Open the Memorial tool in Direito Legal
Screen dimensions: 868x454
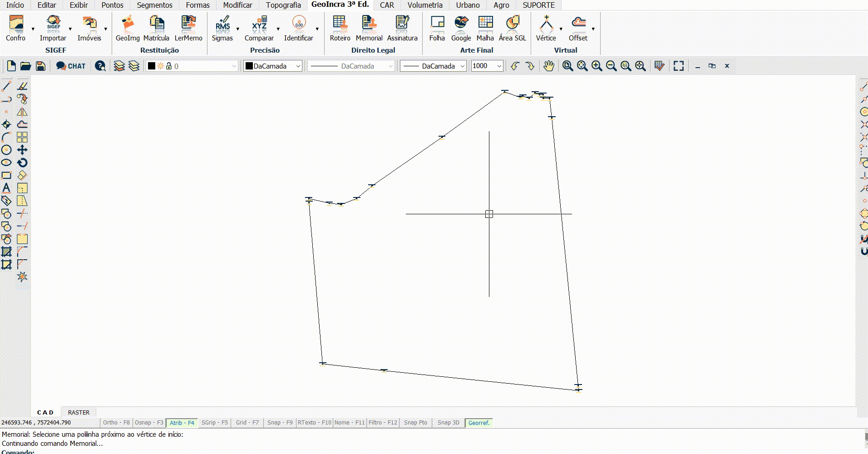(369, 28)
